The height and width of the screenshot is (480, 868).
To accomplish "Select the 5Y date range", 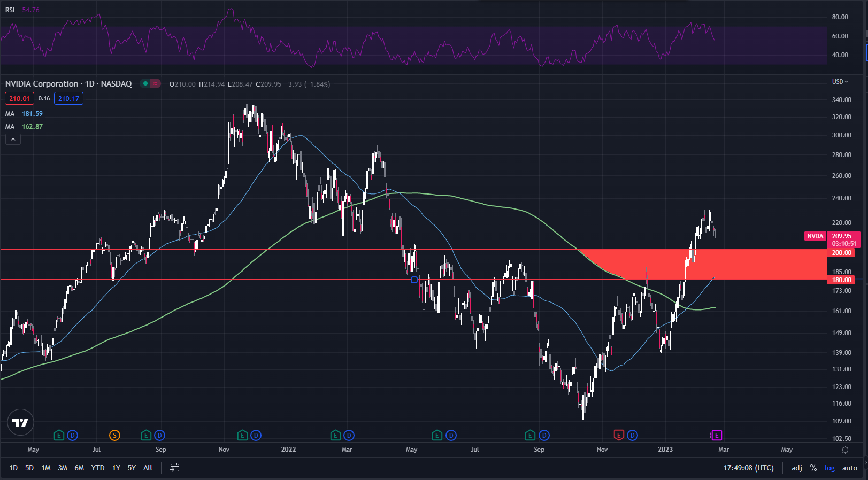I will [x=132, y=468].
